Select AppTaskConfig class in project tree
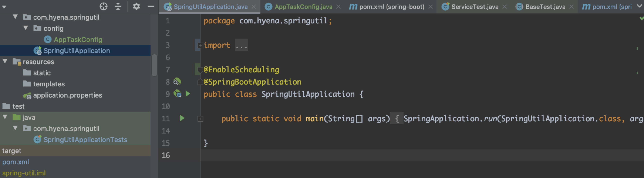 (78, 39)
